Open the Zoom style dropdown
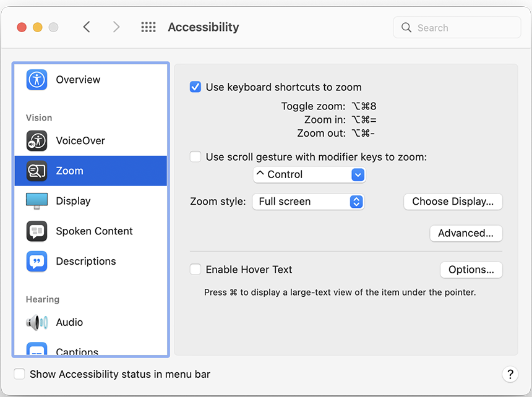This screenshot has height=397, width=532. (x=308, y=201)
